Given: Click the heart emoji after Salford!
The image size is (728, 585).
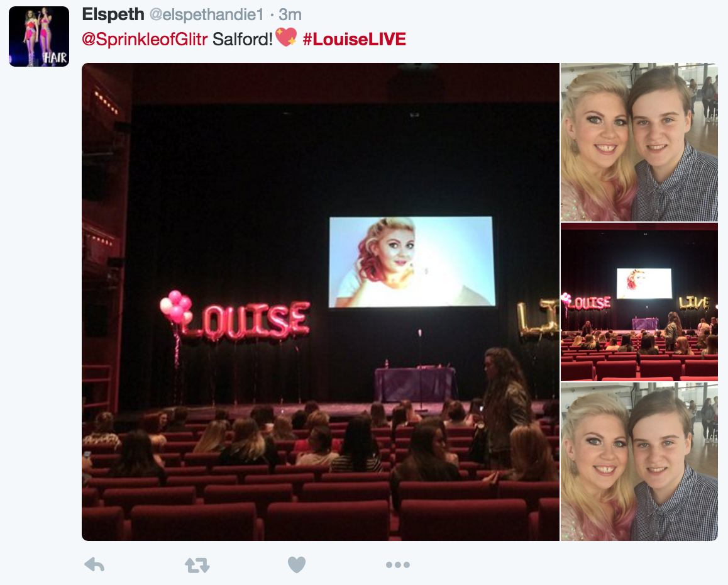Looking at the screenshot, I should pos(286,37).
